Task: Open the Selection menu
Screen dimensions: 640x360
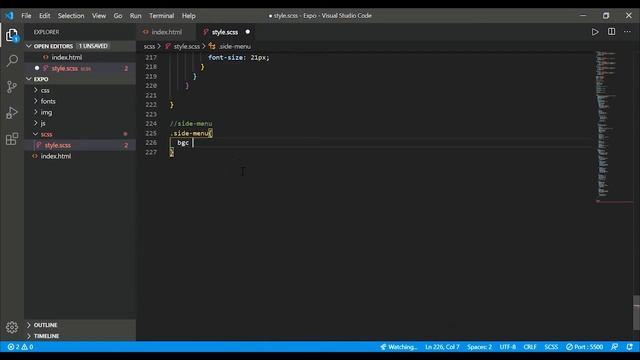Action: (71, 16)
